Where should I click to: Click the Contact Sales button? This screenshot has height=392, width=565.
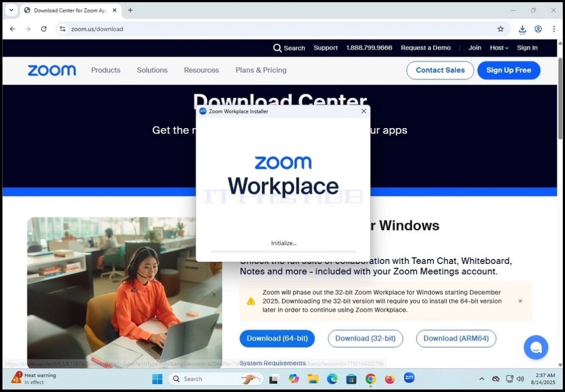click(x=440, y=70)
